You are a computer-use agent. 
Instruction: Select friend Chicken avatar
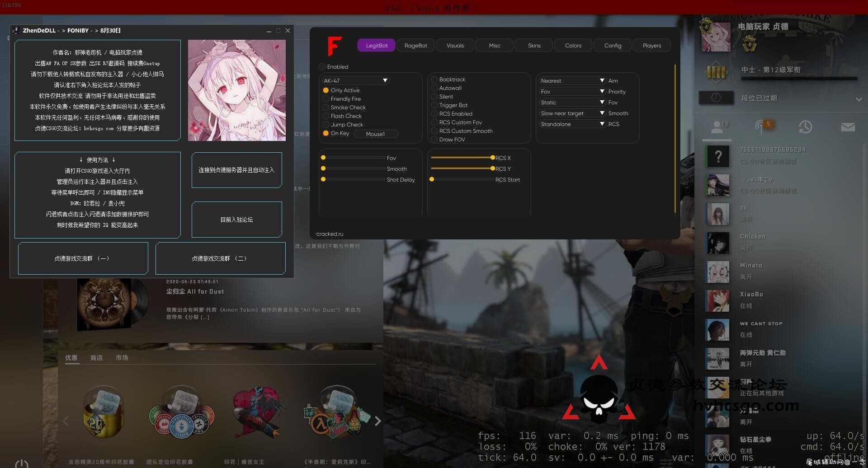tap(718, 243)
